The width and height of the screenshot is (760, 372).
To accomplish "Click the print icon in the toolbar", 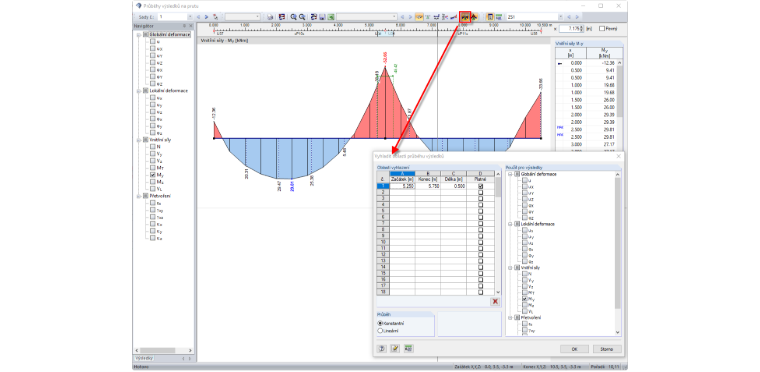I will pos(270,17).
